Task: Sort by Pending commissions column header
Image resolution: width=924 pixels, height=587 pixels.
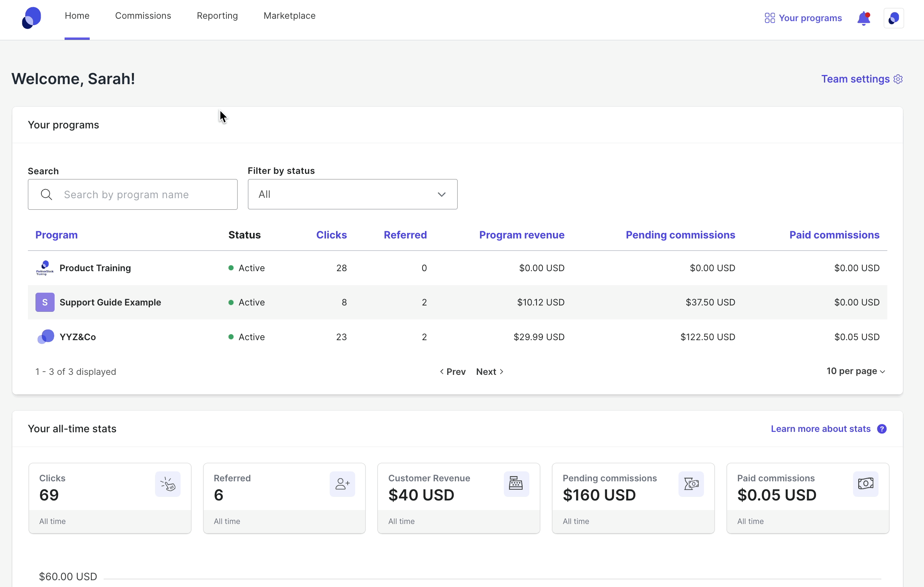Action: [680, 235]
